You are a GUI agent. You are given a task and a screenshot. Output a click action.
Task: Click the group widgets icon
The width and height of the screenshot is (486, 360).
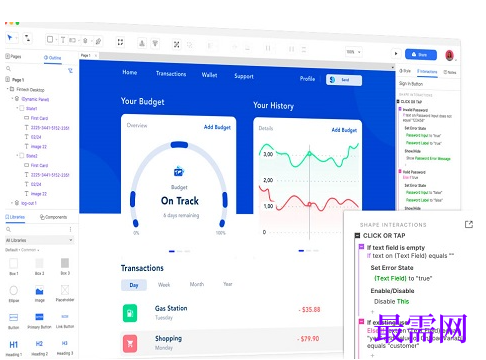(x=176, y=44)
